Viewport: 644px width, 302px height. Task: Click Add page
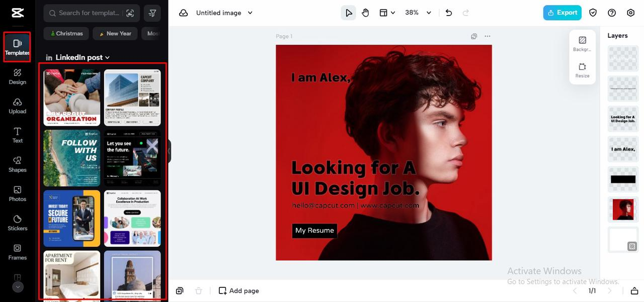pos(239,290)
